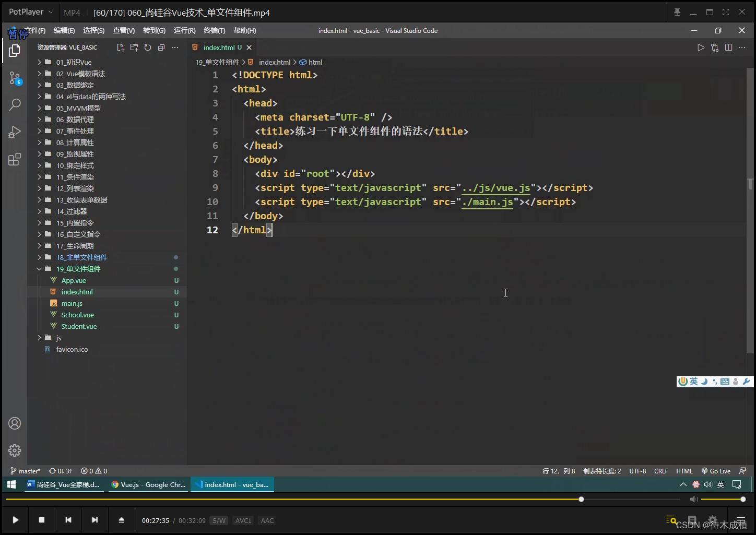This screenshot has width=756, height=535.
Task: Expand the js folder
Action: (107, 338)
